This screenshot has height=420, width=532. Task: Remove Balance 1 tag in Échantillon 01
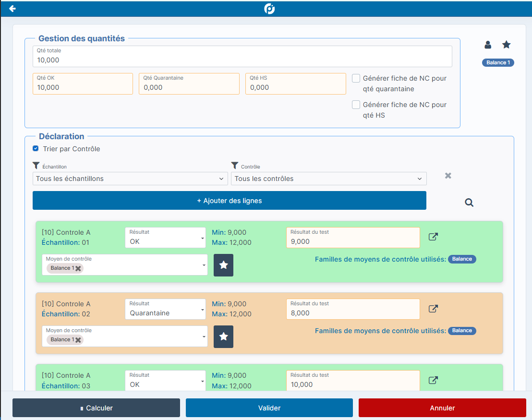[78, 268]
